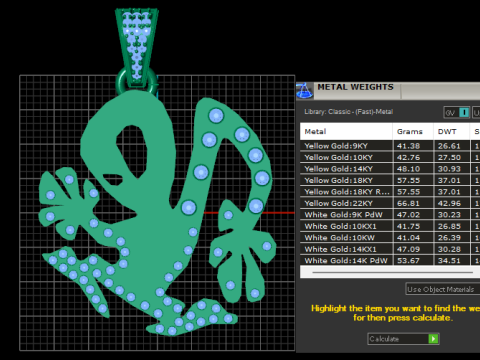Select the White Gold:10KX1 row
The height and width of the screenshot is (360, 480).
coord(390,226)
